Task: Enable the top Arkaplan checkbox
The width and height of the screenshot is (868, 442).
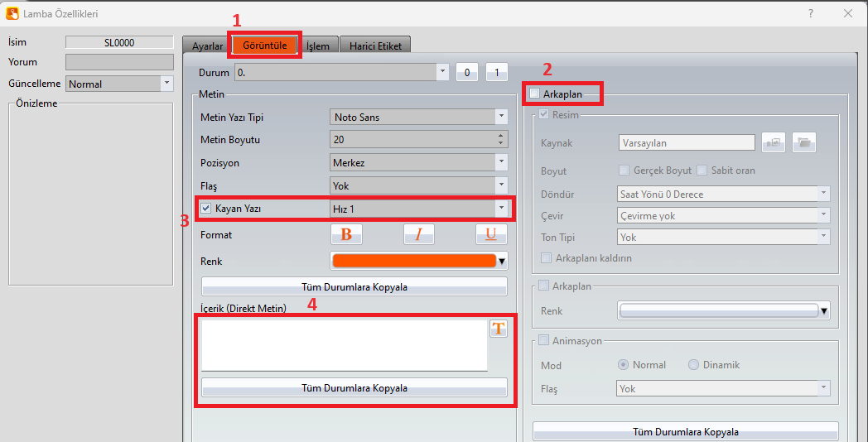Action: pyautogui.click(x=535, y=94)
